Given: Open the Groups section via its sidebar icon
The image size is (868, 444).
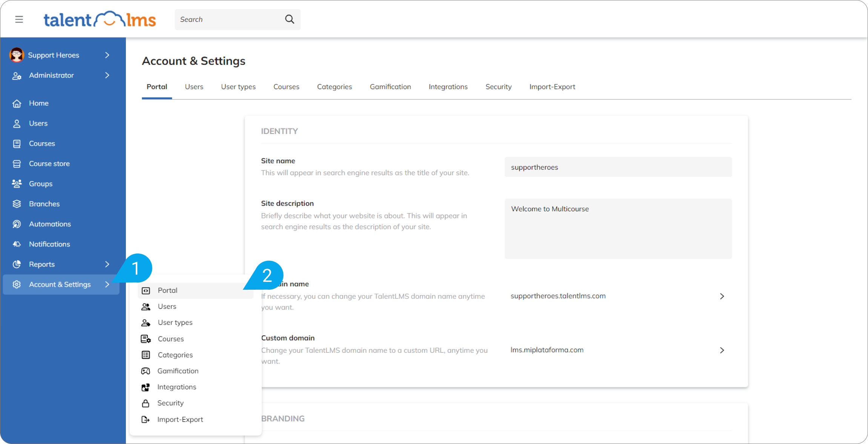Looking at the screenshot, I should click(17, 183).
